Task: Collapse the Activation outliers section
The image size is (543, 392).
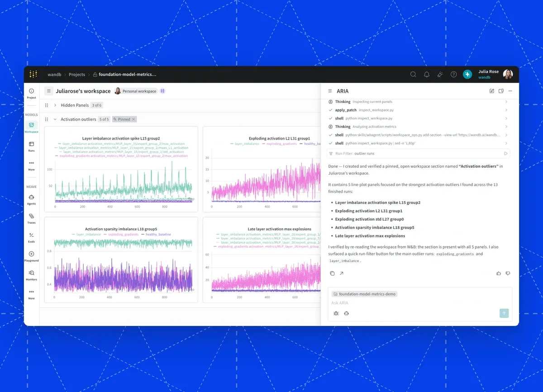Action: [55, 119]
